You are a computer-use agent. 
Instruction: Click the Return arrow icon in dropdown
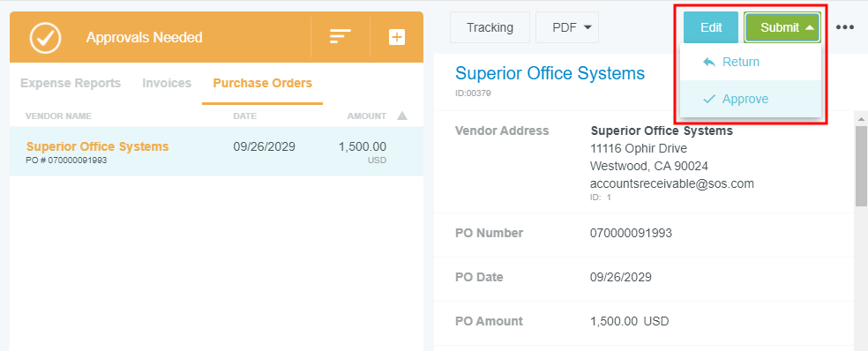tap(709, 62)
